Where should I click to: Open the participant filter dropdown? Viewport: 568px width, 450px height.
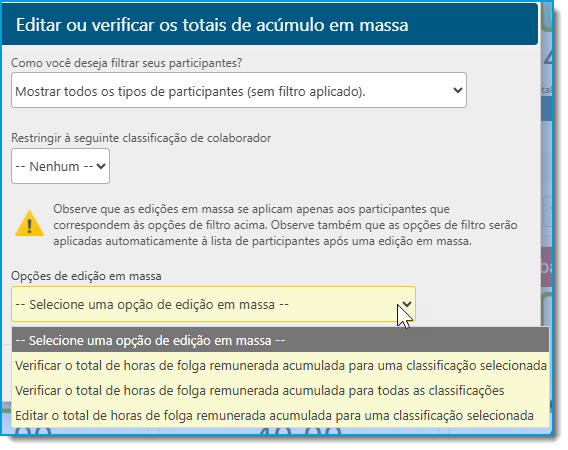click(239, 90)
